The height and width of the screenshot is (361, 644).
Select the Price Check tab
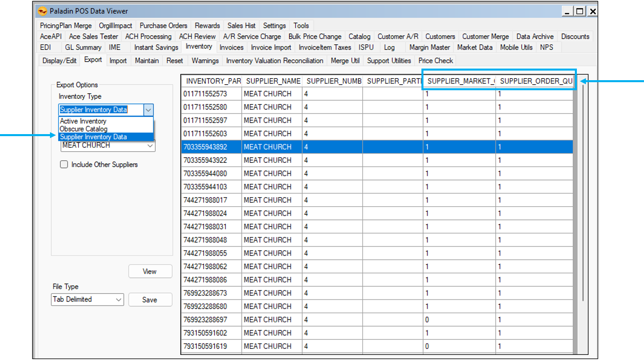(436, 61)
